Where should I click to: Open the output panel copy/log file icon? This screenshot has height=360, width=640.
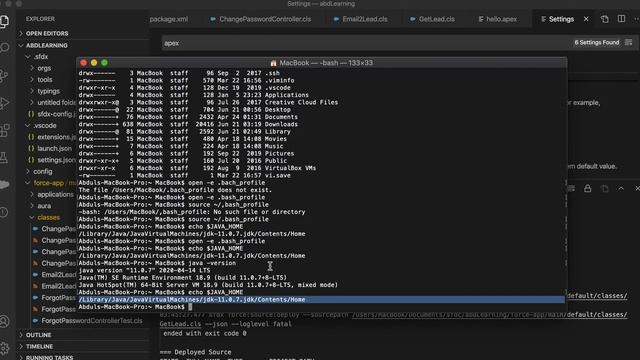click(604, 188)
